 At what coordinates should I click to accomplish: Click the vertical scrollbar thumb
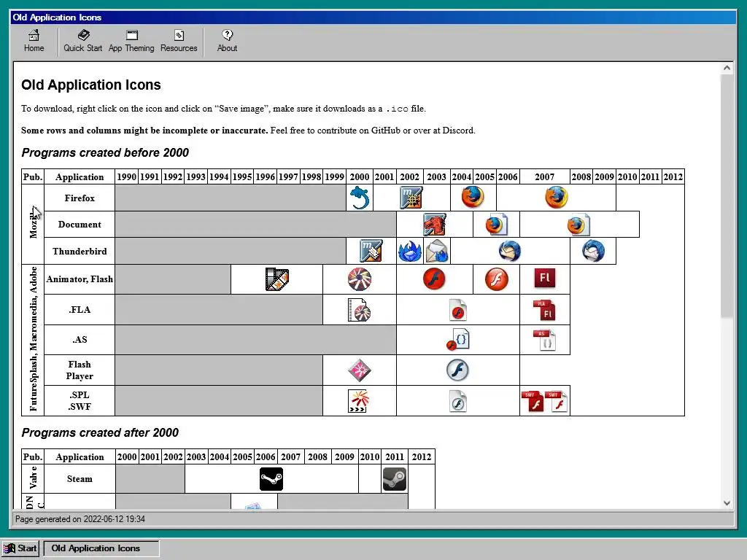[x=727, y=195]
